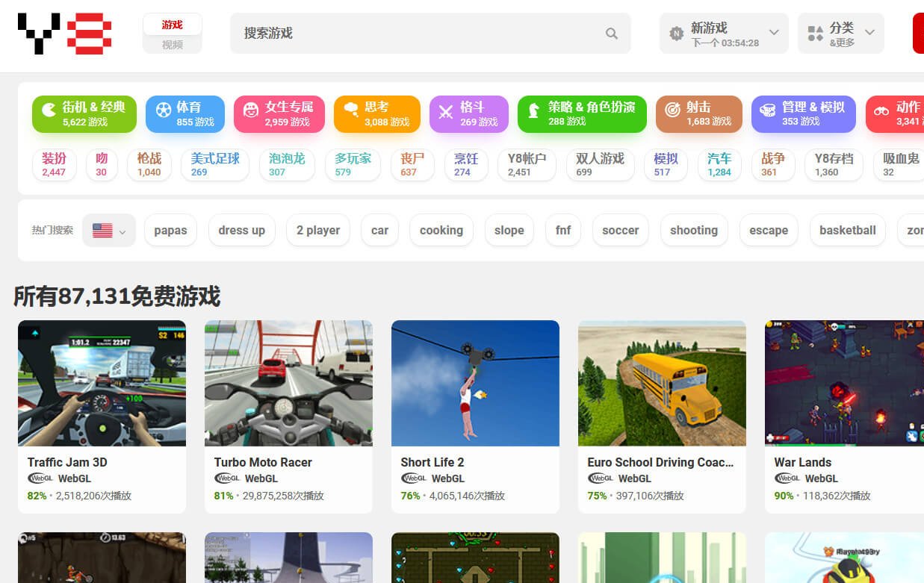Click the Short Life 2 title

pyautogui.click(x=432, y=462)
